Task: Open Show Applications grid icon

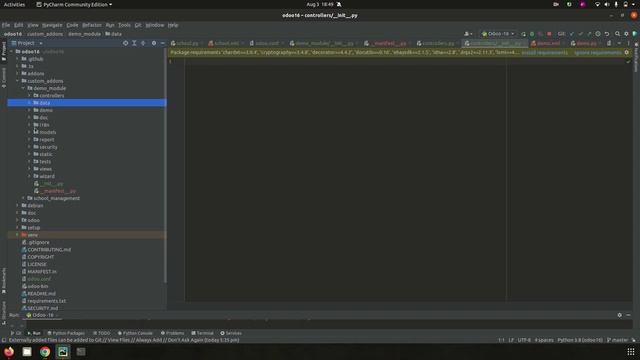Action: click(x=631, y=351)
